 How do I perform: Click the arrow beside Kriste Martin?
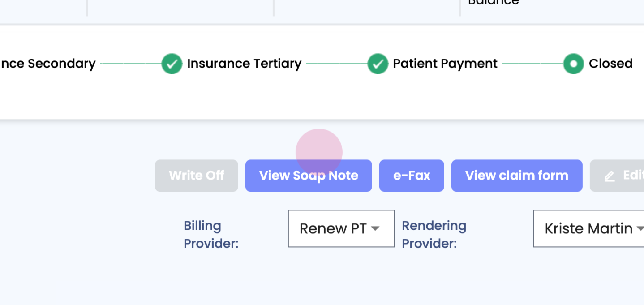[x=640, y=228]
